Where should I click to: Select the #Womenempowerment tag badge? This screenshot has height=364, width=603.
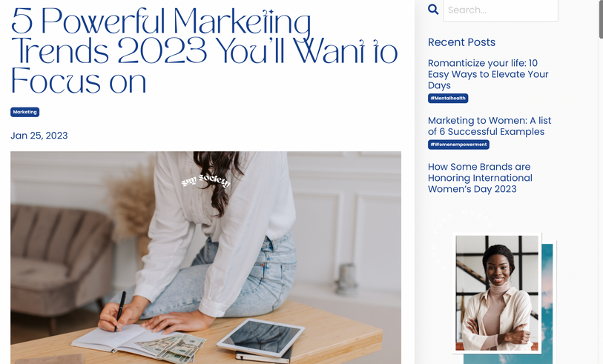coord(458,145)
